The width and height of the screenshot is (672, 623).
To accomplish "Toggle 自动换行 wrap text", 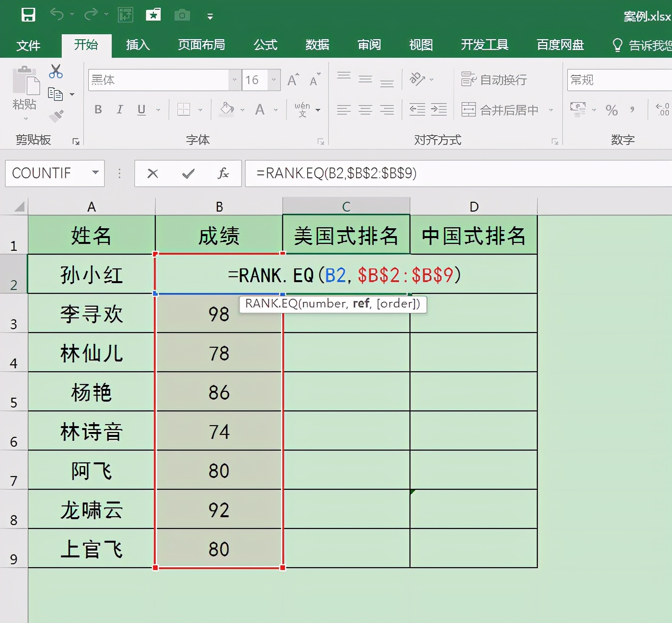I will click(494, 79).
